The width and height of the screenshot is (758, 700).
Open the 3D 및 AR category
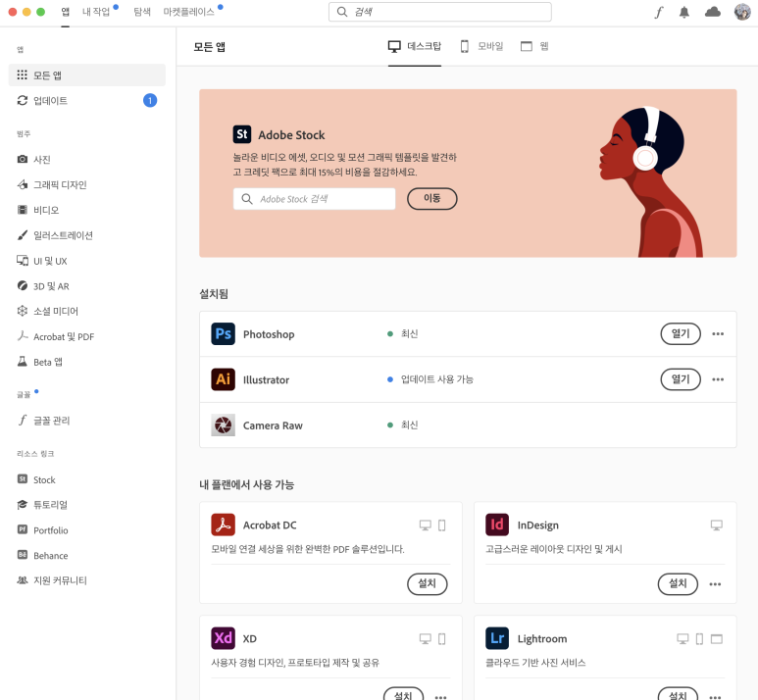tap(43, 286)
